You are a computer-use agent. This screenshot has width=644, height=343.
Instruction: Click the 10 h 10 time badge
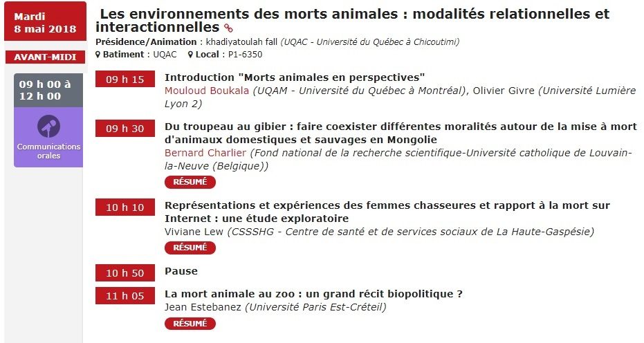pyautogui.click(x=125, y=207)
